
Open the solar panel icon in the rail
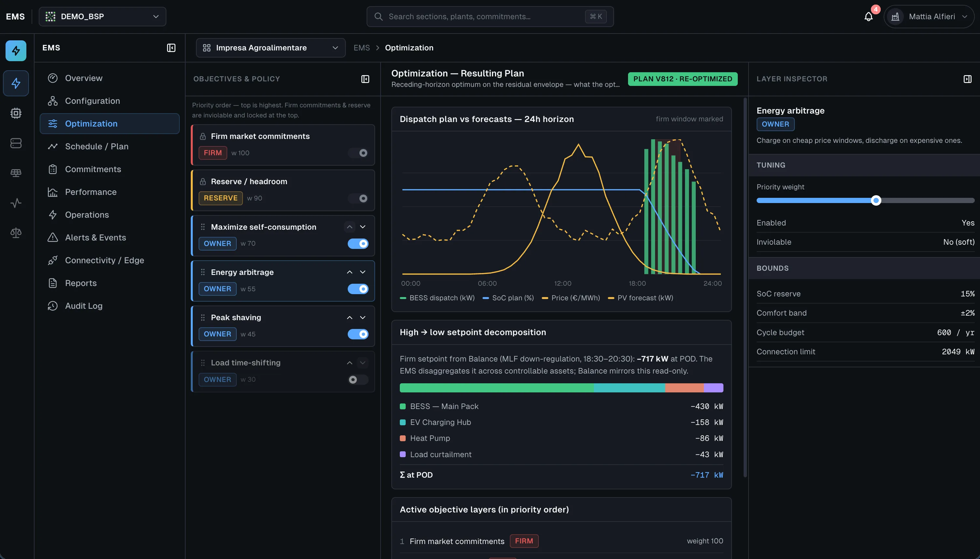(16, 173)
